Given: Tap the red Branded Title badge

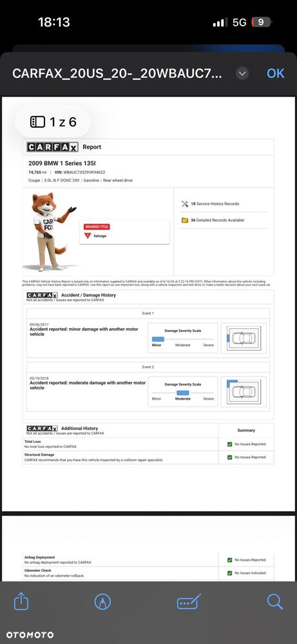Looking at the screenshot, I should tap(97, 227).
